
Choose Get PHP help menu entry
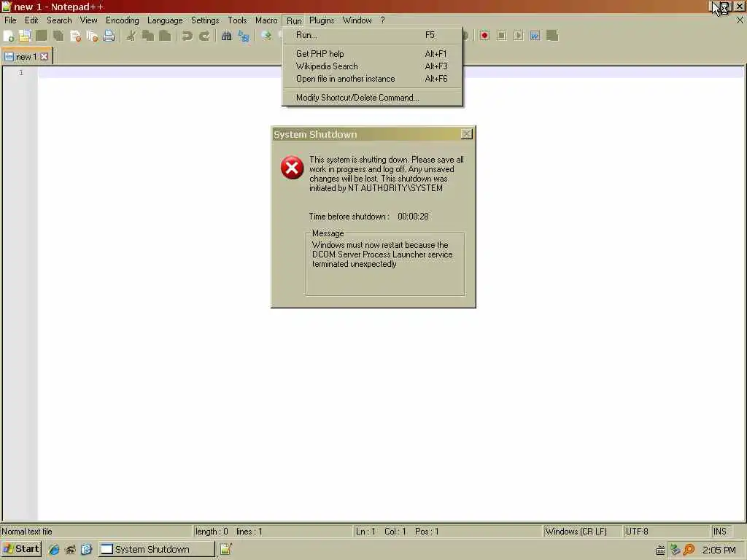point(372,54)
